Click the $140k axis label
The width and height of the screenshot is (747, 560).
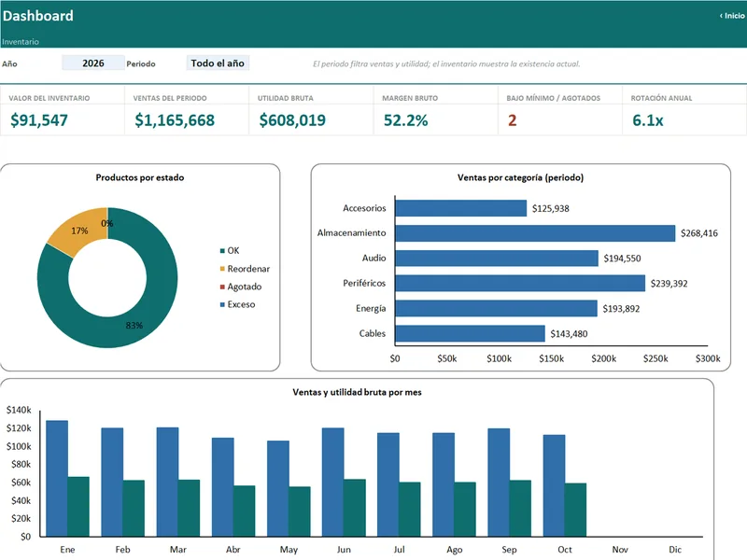(19, 410)
